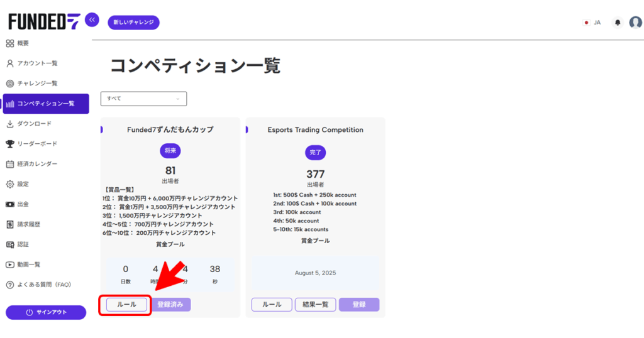This screenshot has height=338, width=644.
Task: Click the アカウント一覧 person icon
Action: tap(10, 63)
